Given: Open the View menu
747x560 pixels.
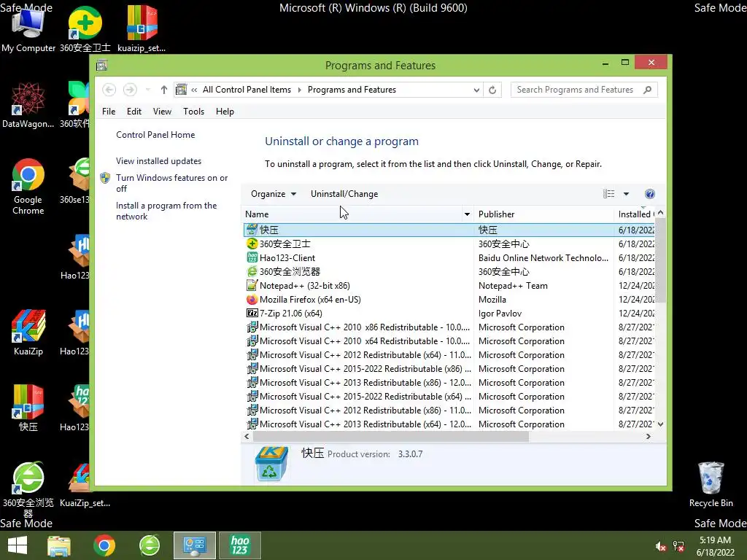Looking at the screenshot, I should [162, 112].
